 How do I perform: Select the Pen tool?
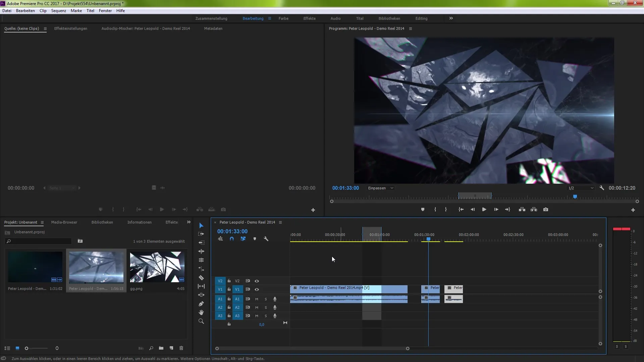click(x=201, y=304)
